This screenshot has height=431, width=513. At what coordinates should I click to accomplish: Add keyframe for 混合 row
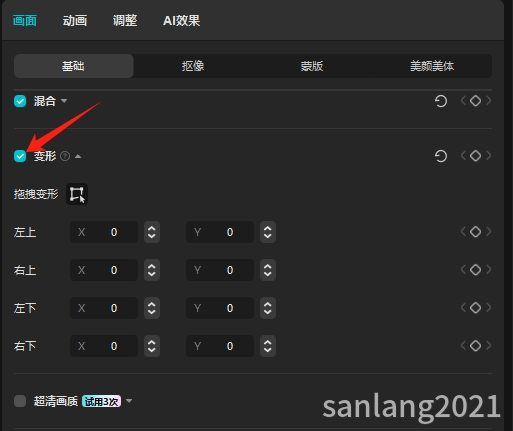coord(475,101)
